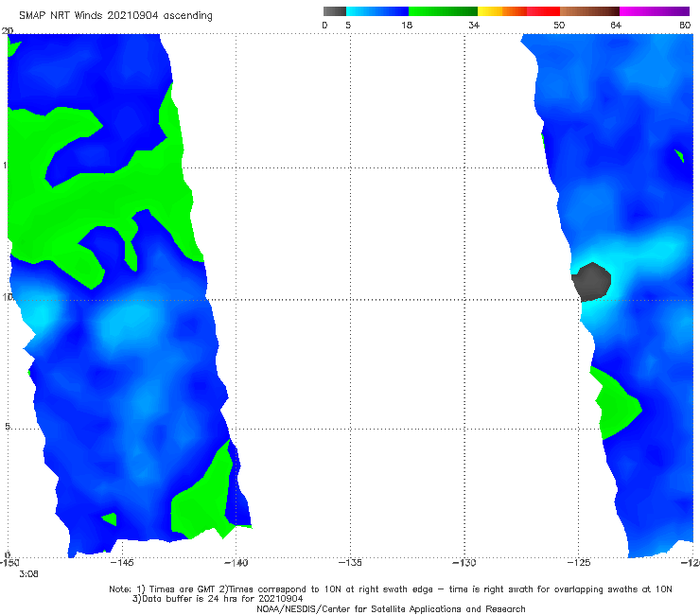This screenshot has width=700, height=615.
Task: Click the color bar label '64'
Action: [616, 26]
